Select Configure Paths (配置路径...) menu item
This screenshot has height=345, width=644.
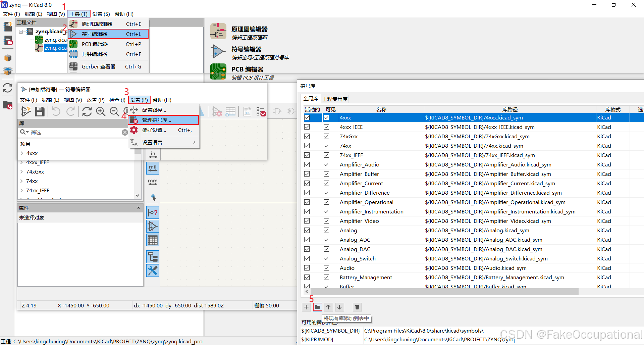164,110
